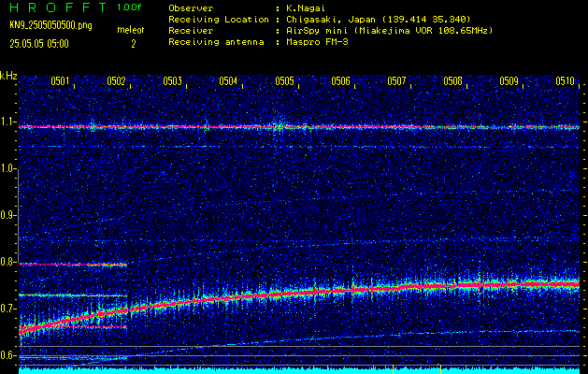The height and width of the screenshot is (374, 588).
Task: Select the KN9_2505050500.png file name
Action: [x=50, y=26]
